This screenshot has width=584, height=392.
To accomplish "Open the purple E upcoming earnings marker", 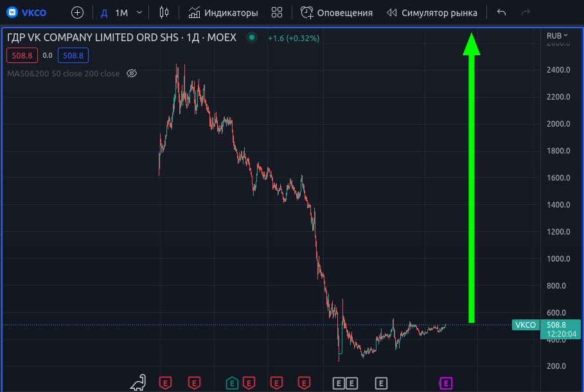I will point(446,383).
